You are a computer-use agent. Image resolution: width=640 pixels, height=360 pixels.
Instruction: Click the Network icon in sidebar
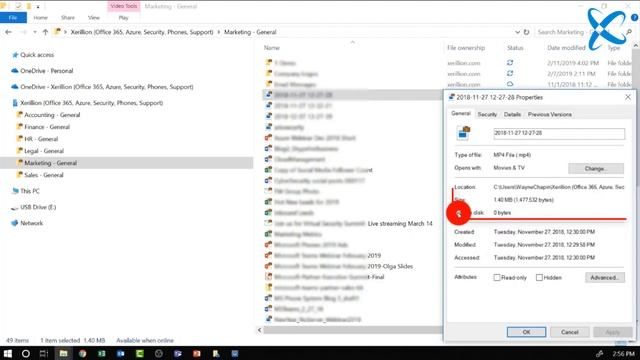click(15, 223)
